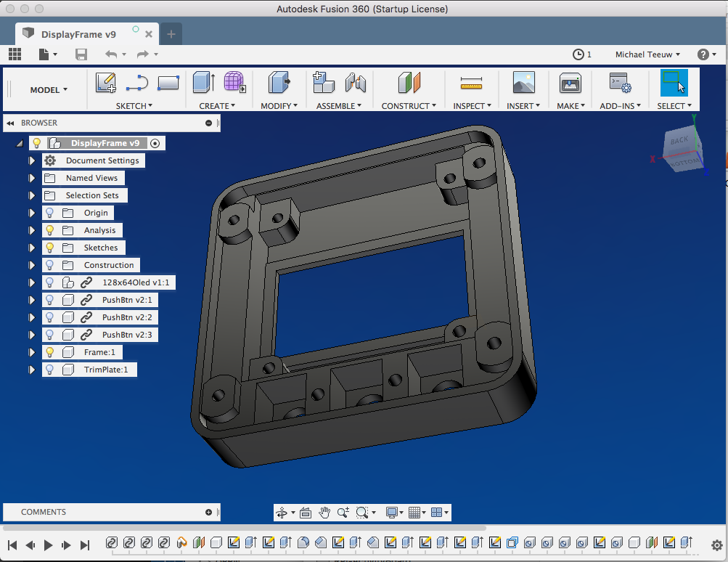Open the MODEL workspace dropdown
This screenshot has height=562, width=728.
[49, 90]
